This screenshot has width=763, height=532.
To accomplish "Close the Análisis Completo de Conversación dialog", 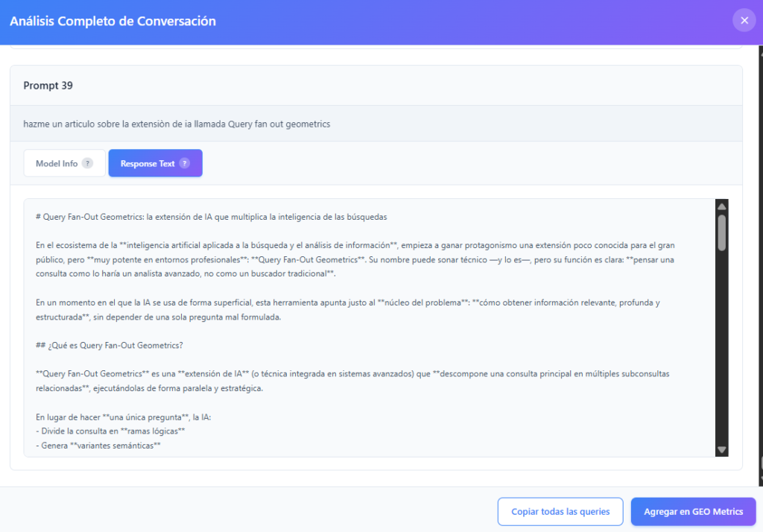I will pyautogui.click(x=744, y=20).
